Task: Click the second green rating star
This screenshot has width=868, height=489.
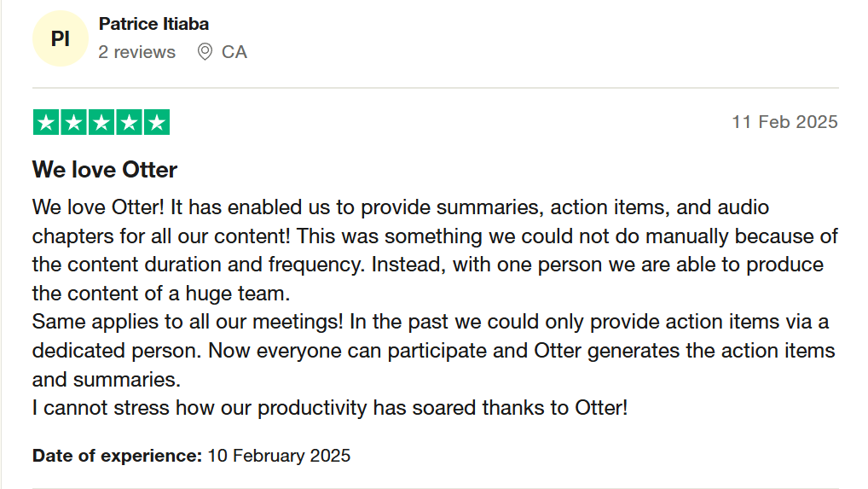Action: 73,123
